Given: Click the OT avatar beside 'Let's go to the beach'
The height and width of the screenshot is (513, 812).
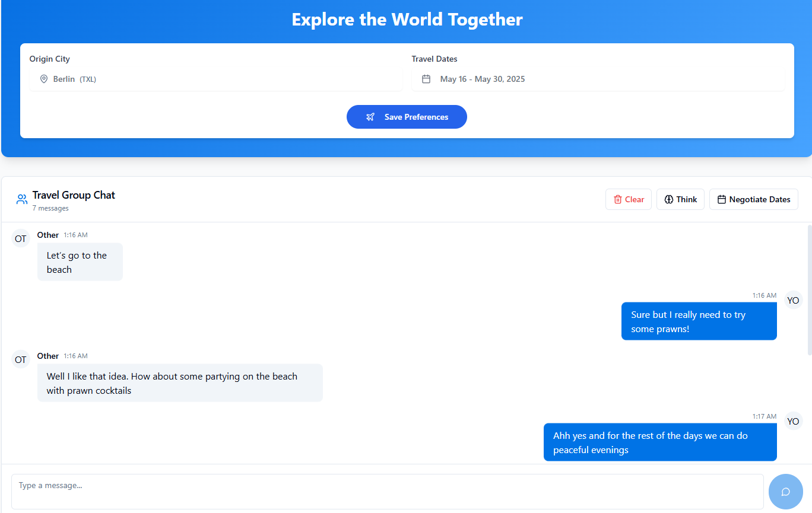Looking at the screenshot, I should click(21, 238).
